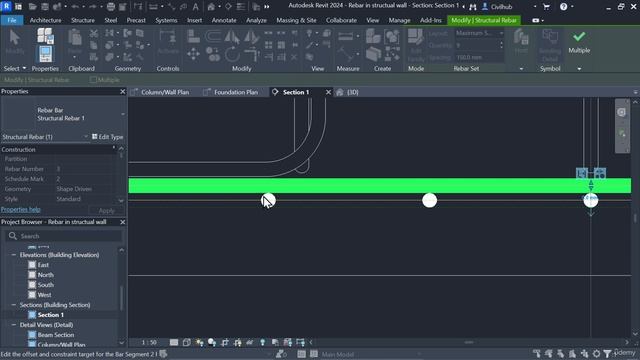
Task: Click the Quantity stepper arrows in Rebar Set
Action: [501, 45]
